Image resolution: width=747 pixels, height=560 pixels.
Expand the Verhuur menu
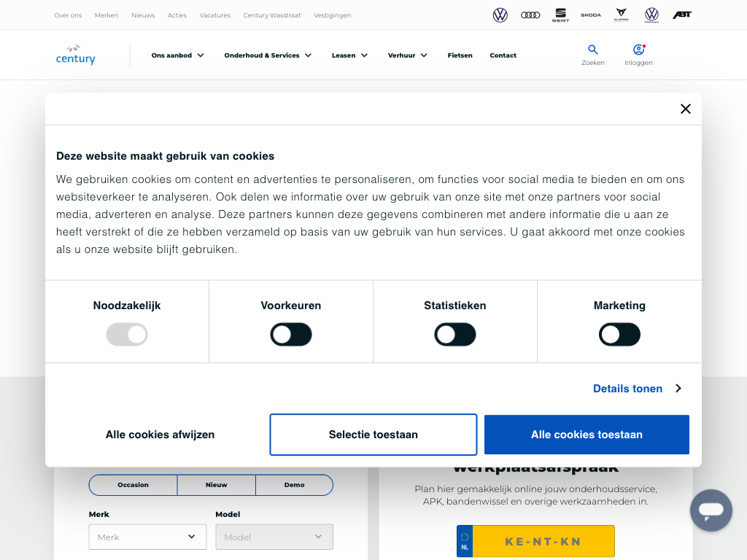407,55
